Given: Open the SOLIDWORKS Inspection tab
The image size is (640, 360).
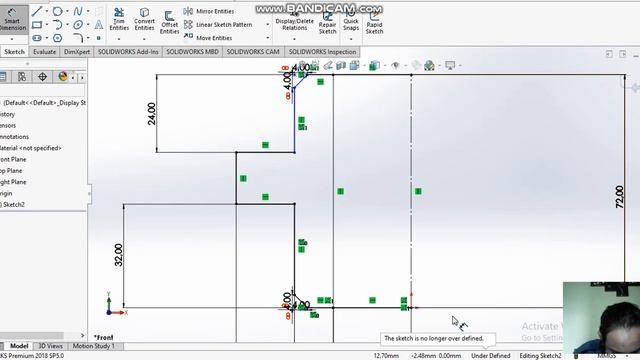Looking at the screenshot, I should point(322,52).
